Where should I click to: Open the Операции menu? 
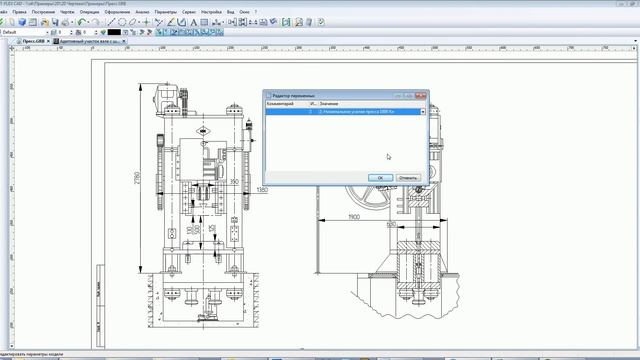(89, 12)
